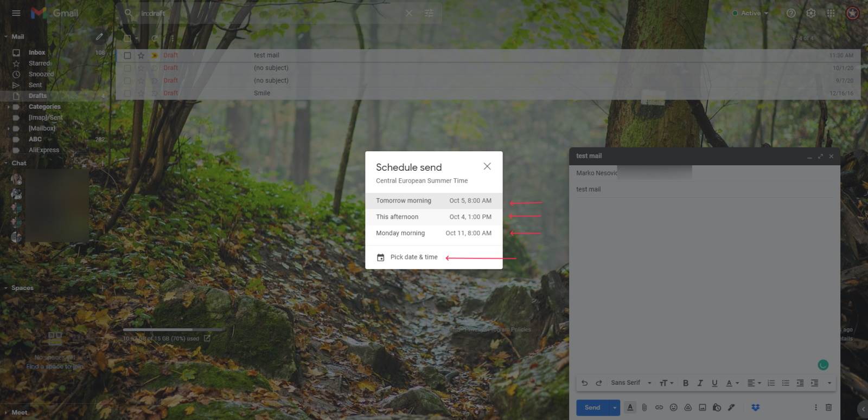The height and width of the screenshot is (420, 868).
Task: Open the text color picker
Action: tap(732, 383)
